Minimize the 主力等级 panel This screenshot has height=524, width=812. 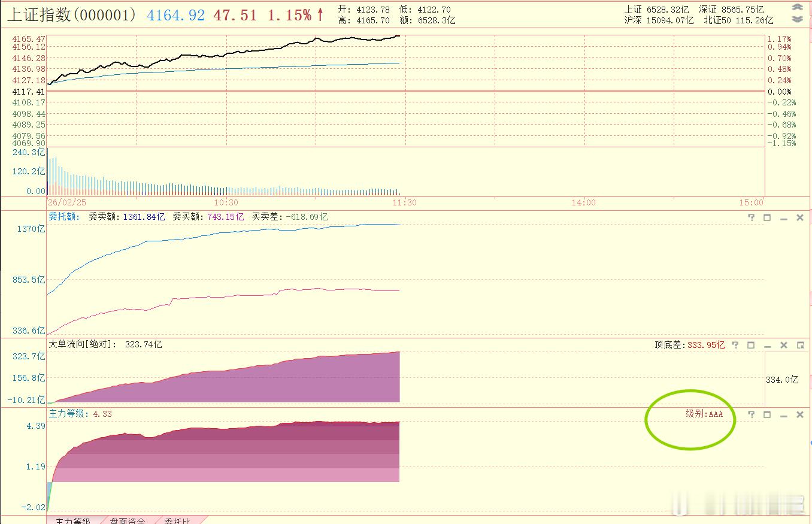click(x=783, y=415)
